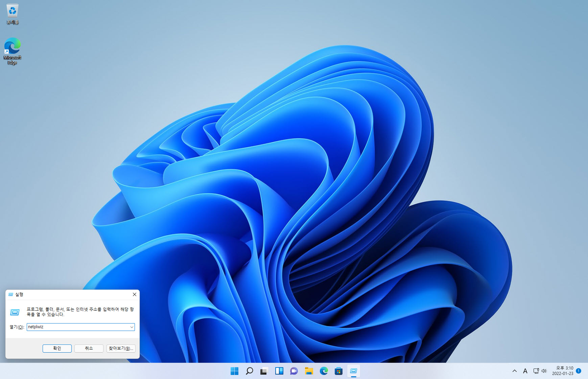Open Microsoft Store from the taskbar
Image resolution: width=588 pixels, height=379 pixels.
tap(338, 371)
